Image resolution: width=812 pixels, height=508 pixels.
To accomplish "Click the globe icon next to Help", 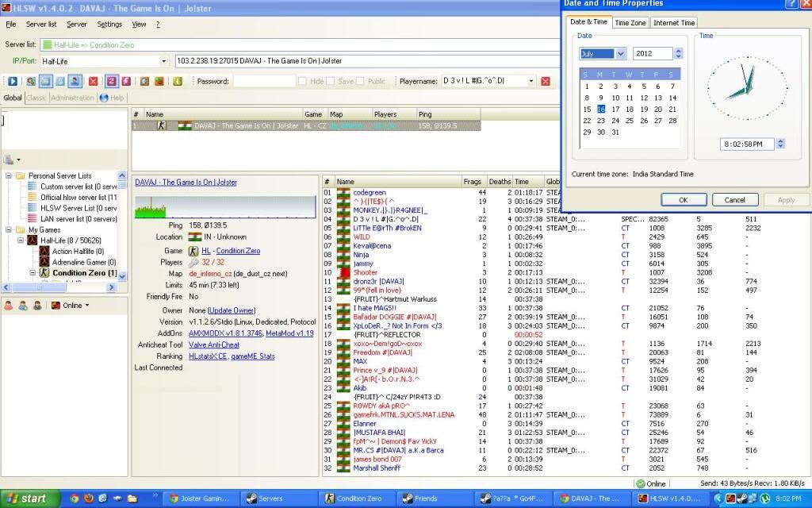I will [x=104, y=98].
